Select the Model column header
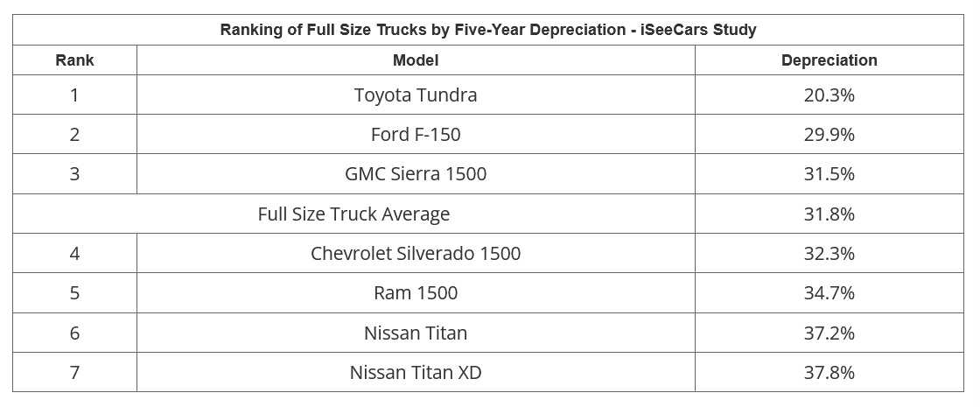This screenshot has width=980, height=407. click(416, 60)
